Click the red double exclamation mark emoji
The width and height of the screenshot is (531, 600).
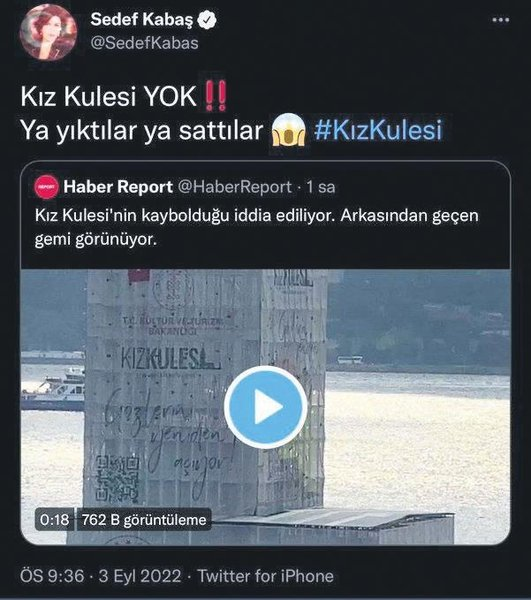coord(216,96)
